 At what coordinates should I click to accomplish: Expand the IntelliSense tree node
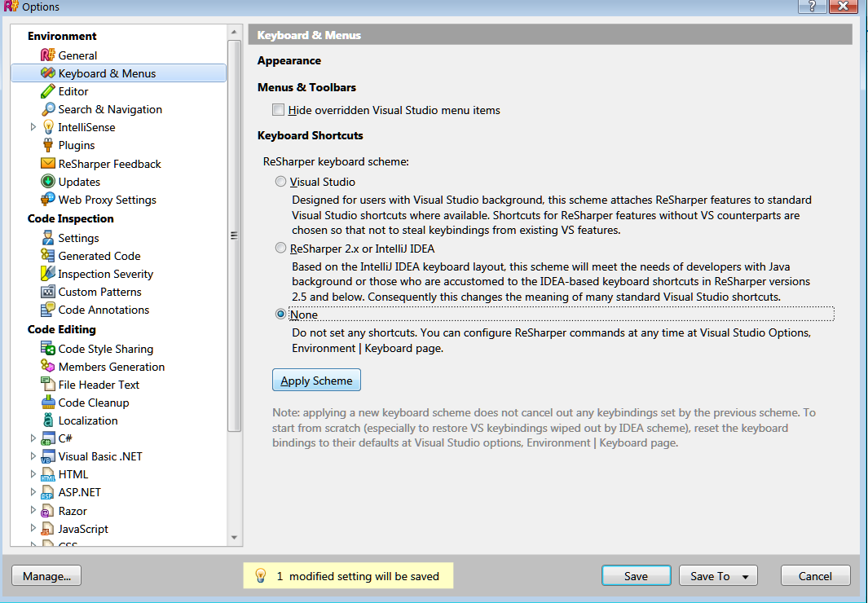(33, 126)
